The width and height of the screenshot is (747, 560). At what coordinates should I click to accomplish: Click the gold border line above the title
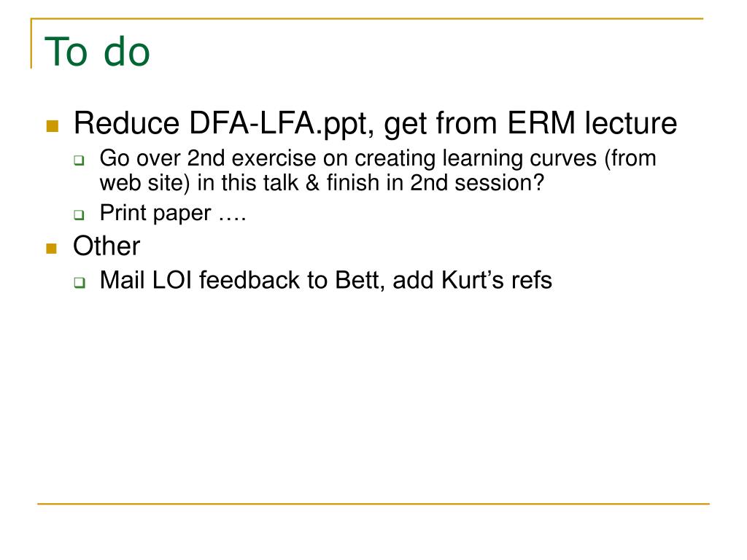click(367, 18)
